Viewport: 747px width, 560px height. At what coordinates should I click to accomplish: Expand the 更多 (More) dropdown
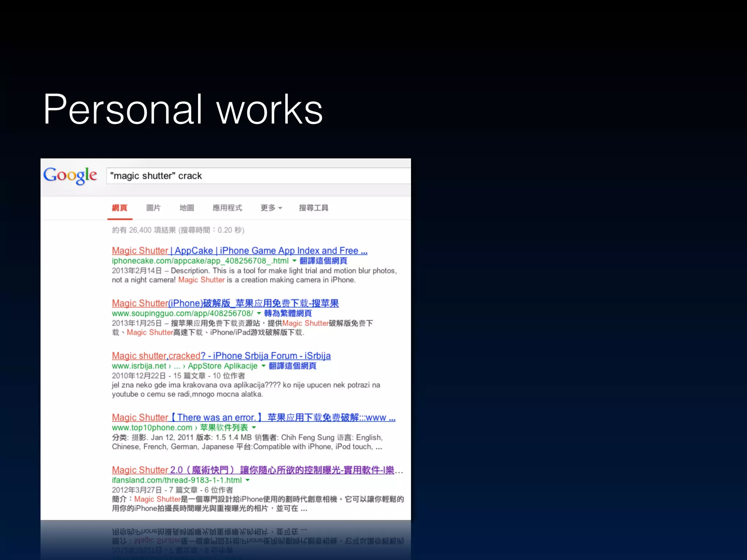(x=271, y=208)
